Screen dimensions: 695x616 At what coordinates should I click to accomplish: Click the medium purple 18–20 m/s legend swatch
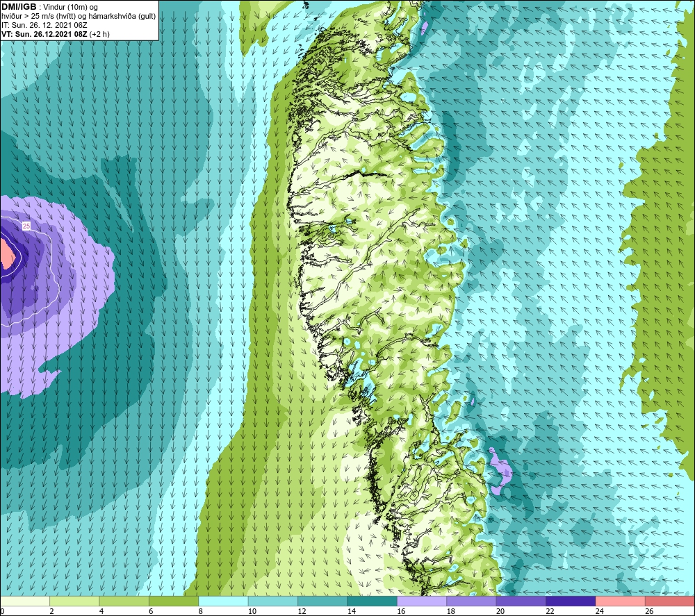point(472,601)
